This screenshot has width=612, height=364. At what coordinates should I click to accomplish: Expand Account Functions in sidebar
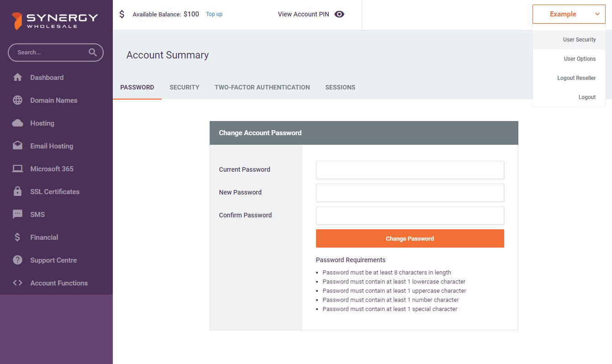pyautogui.click(x=58, y=283)
